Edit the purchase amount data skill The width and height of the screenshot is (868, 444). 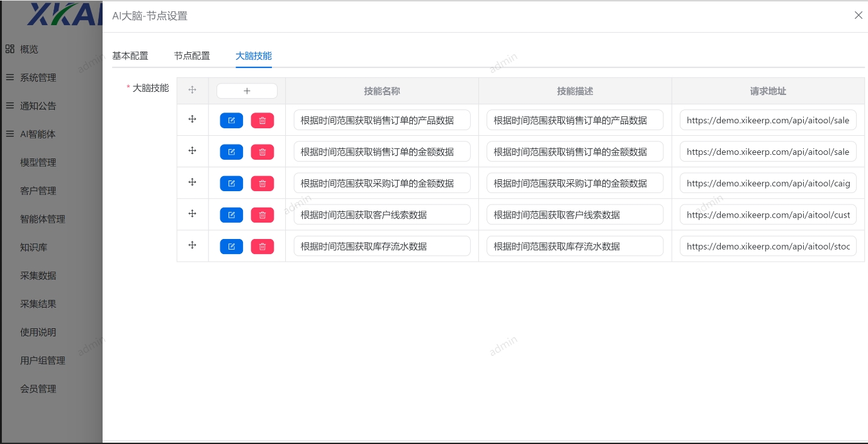pyautogui.click(x=231, y=183)
